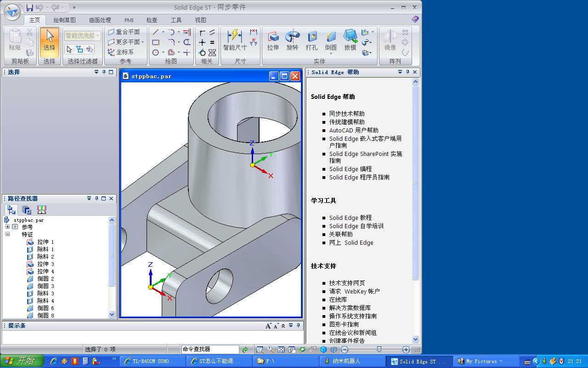The height and width of the screenshot is (368, 588).
Task: Increase prompt bar font size
Action: point(268,326)
